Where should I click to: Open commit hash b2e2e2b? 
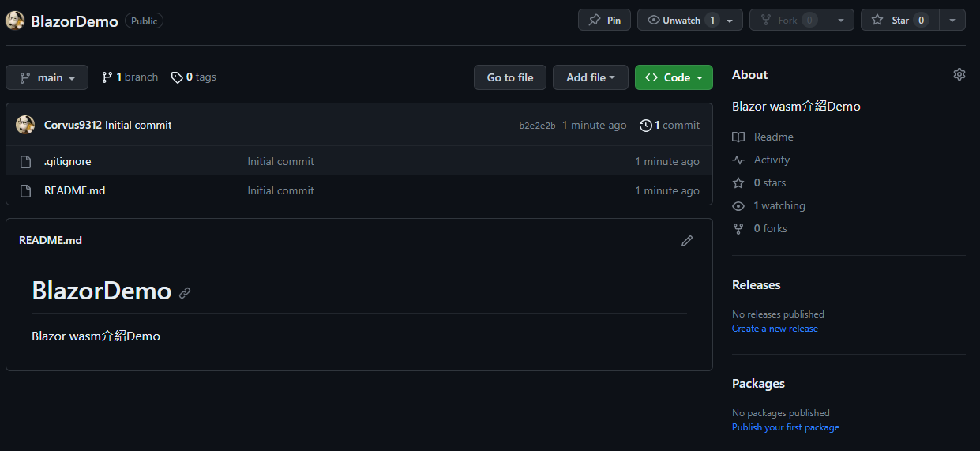537,126
